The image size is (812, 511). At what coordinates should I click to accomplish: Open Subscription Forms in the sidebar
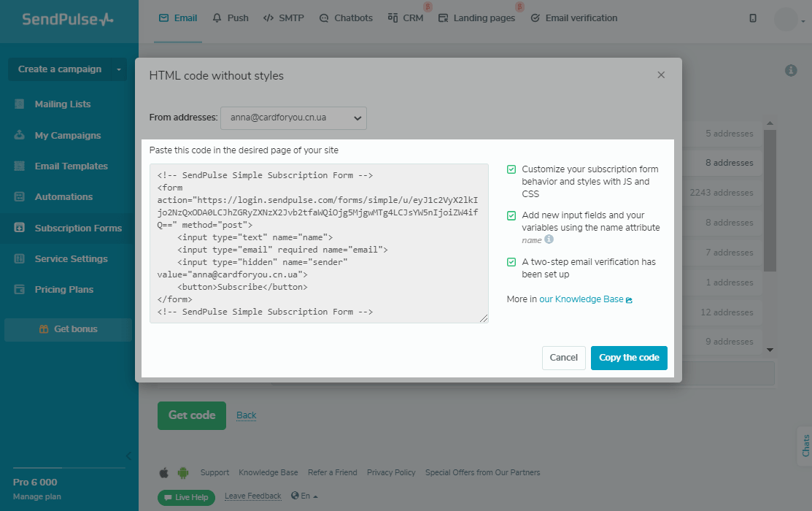[78, 228]
